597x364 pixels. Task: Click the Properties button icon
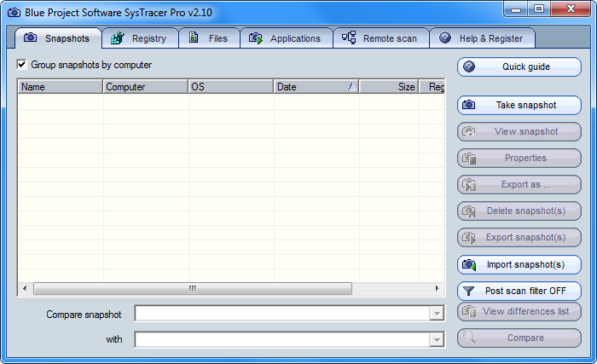pyautogui.click(x=469, y=158)
